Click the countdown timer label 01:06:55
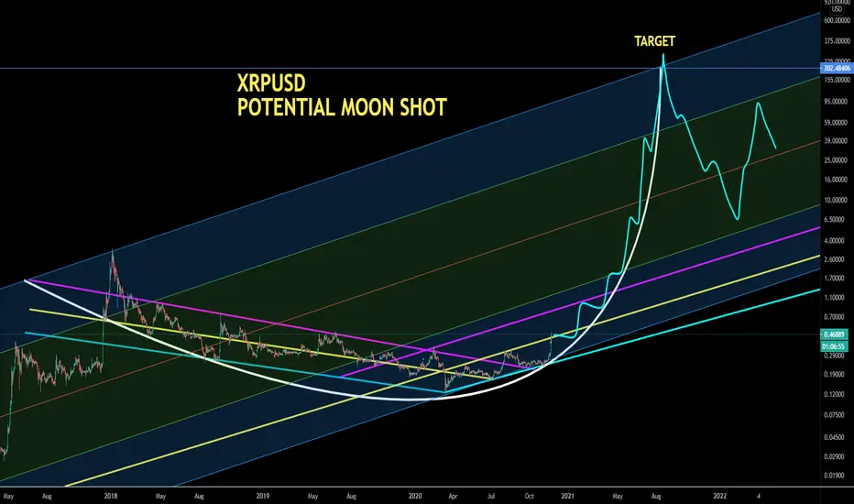 point(835,346)
